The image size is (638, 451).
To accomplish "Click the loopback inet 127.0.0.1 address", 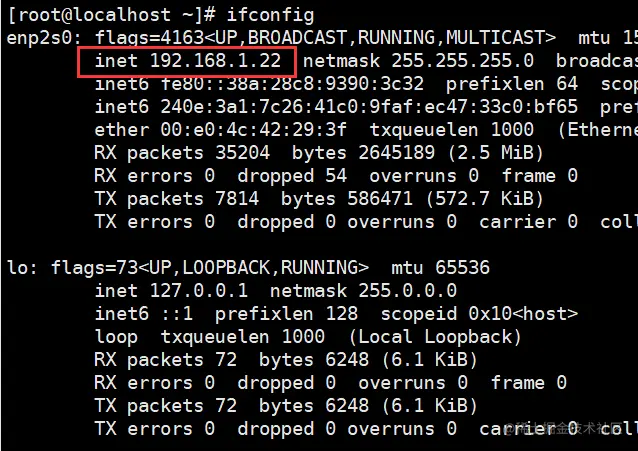I will point(171,291).
